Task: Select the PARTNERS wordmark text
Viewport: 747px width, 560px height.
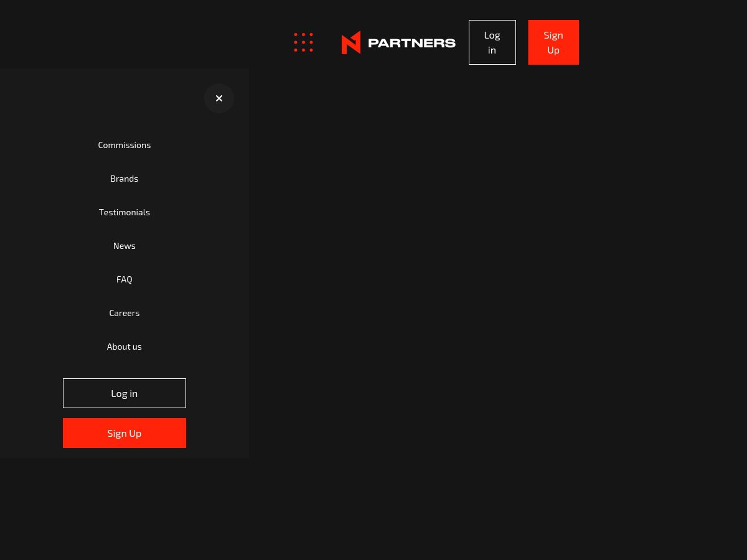Action: pyautogui.click(x=413, y=42)
